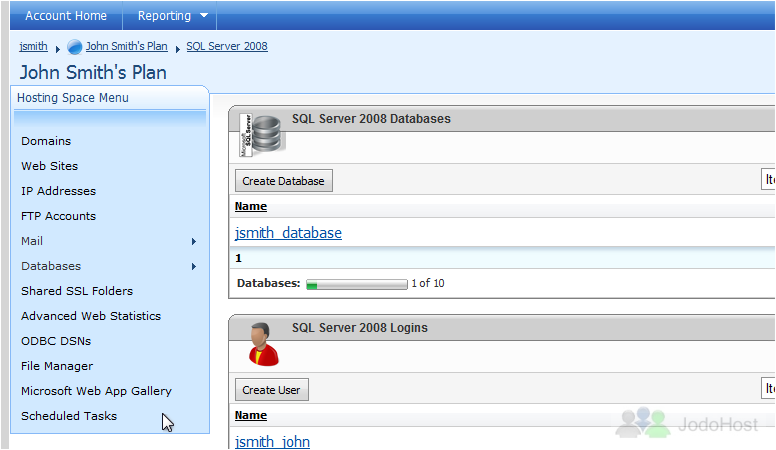Click the globe icon beside John Smith's Plan
This screenshot has height=450, width=776.
pyautogui.click(x=74, y=47)
